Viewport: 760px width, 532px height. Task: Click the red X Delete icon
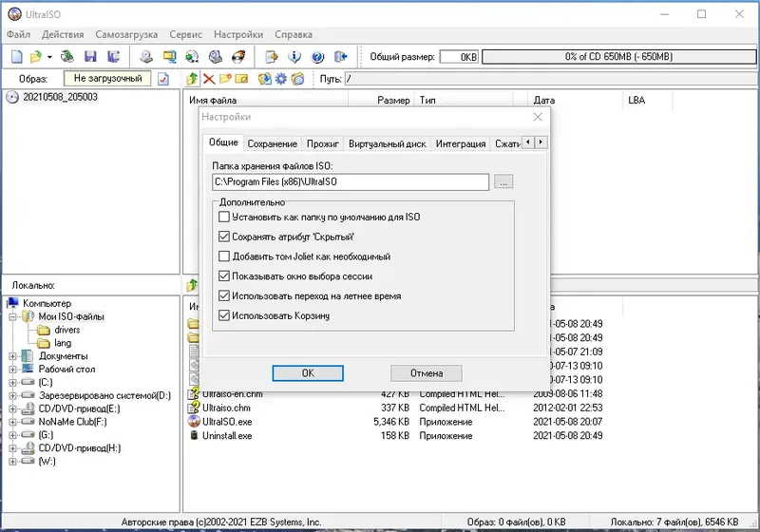point(209,79)
